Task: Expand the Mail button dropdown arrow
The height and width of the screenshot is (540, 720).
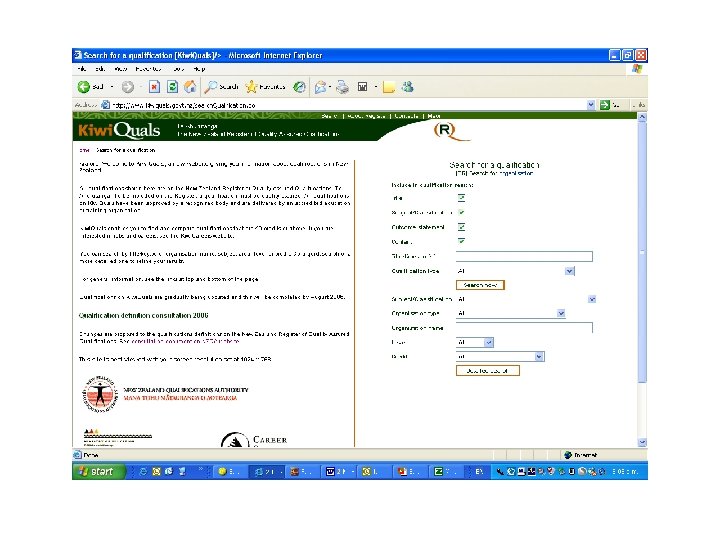Action: tap(330, 87)
